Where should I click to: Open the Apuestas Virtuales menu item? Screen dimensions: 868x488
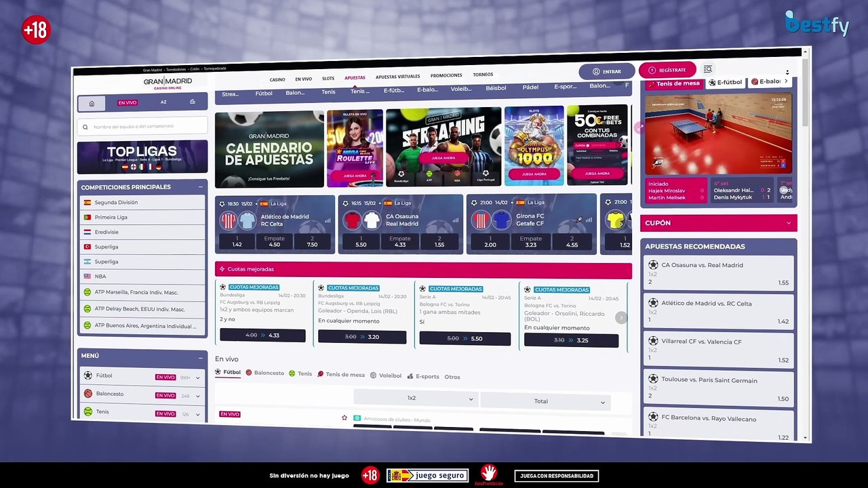click(397, 77)
